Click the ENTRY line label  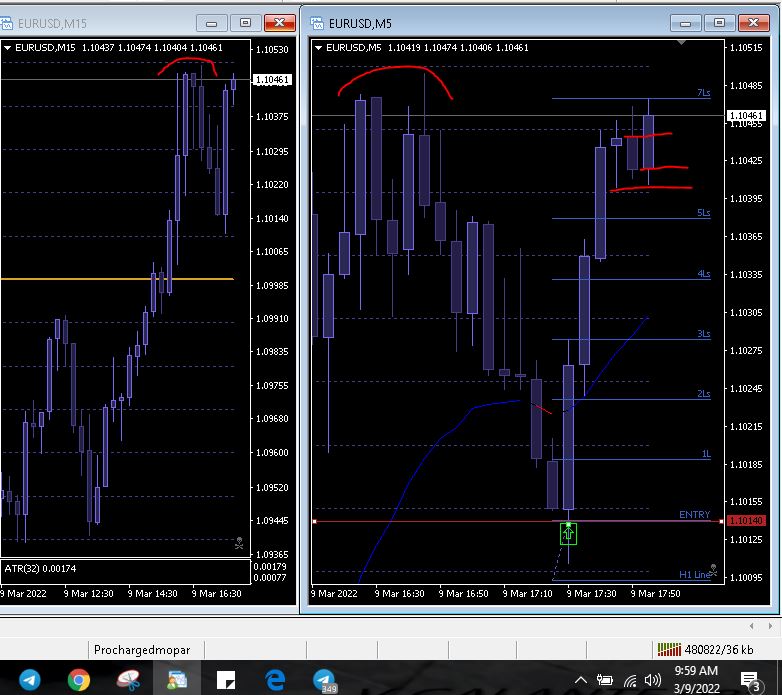click(x=694, y=515)
